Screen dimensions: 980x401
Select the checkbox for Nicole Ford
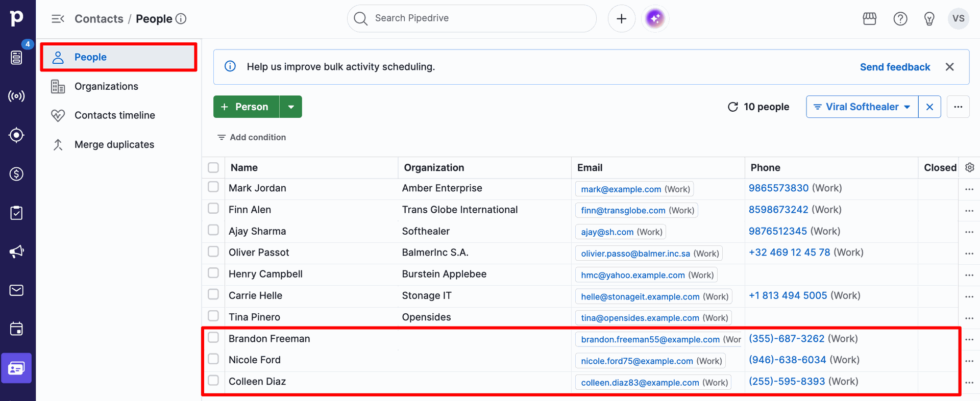(x=213, y=359)
